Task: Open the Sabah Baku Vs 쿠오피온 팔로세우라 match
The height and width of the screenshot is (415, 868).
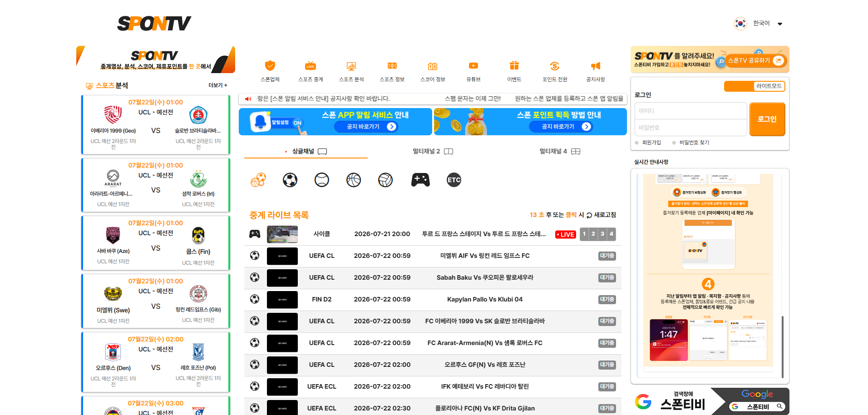Action: click(x=485, y=277)
